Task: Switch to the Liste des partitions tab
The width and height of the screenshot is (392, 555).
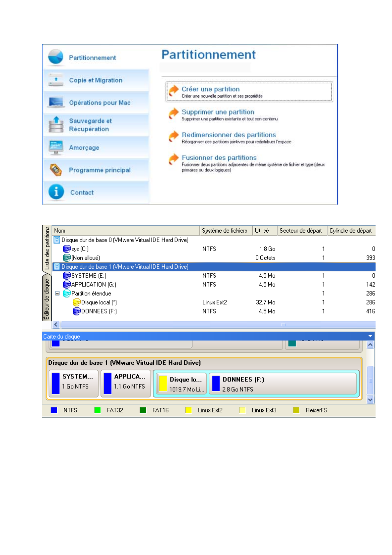Action: [47, 248]
